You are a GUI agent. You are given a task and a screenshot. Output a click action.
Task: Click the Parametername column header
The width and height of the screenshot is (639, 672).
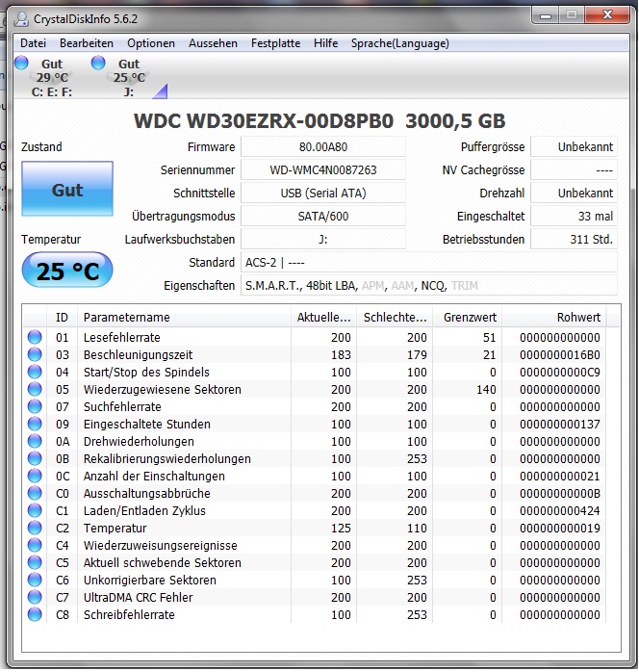click(184, 318)
